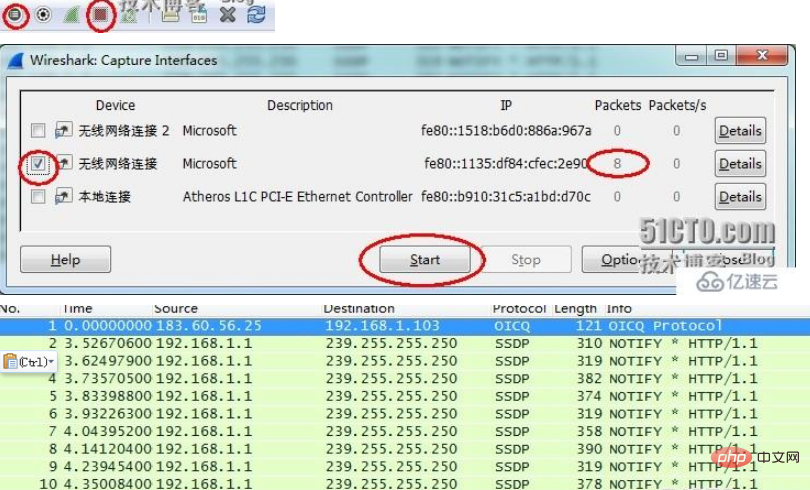Viewport: 810px width, 490px height.
Task: Click the clipboard paste options (Ctrl) icon
Action: click(x=29, y=361)
